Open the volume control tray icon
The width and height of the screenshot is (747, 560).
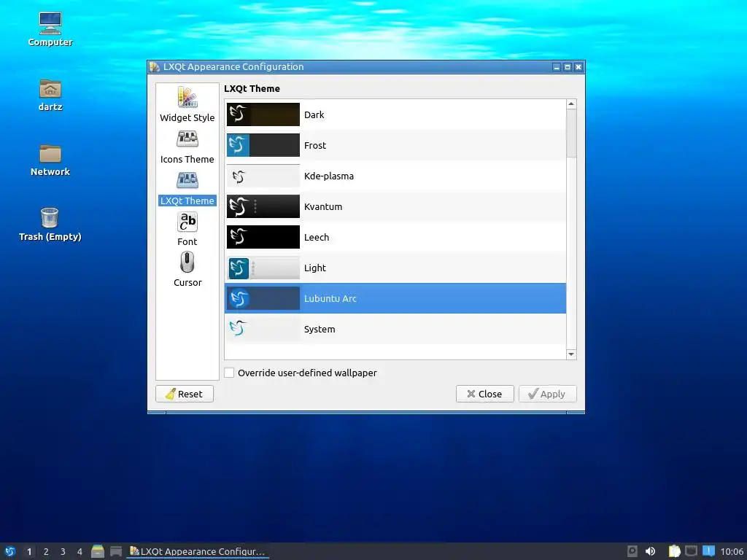(650, 551)
